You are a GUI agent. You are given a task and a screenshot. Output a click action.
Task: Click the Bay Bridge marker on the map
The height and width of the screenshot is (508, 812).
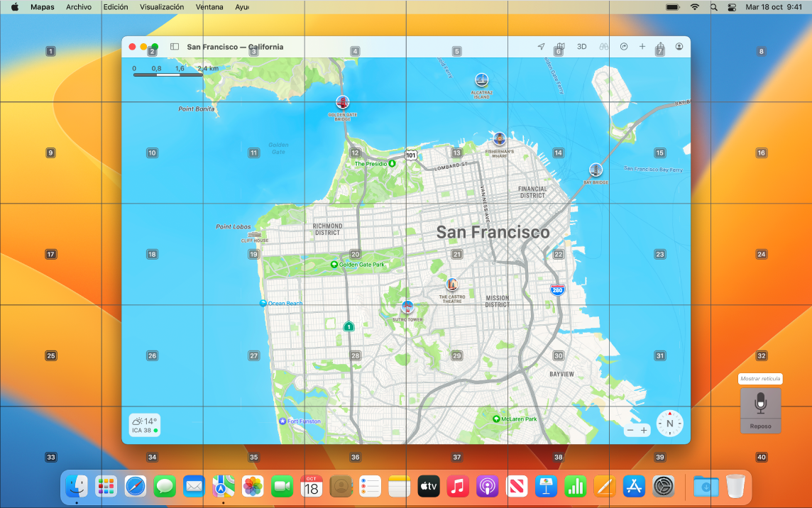tap(596, 169)
